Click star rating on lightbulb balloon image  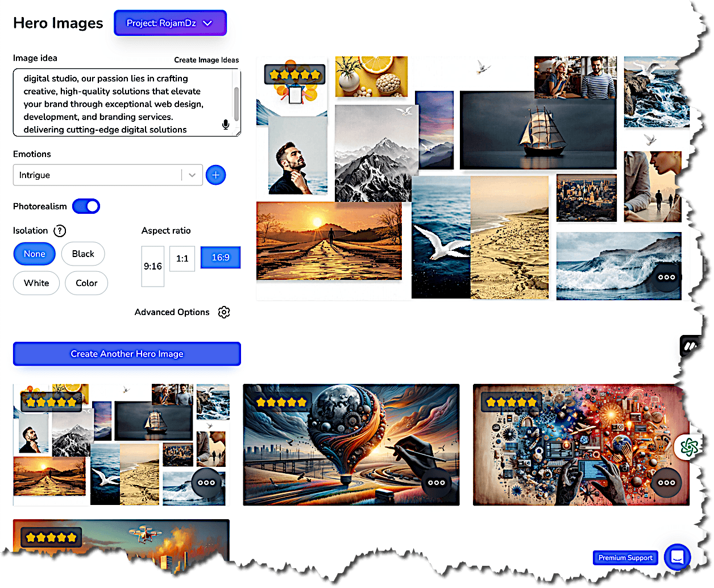click(282, 402)
